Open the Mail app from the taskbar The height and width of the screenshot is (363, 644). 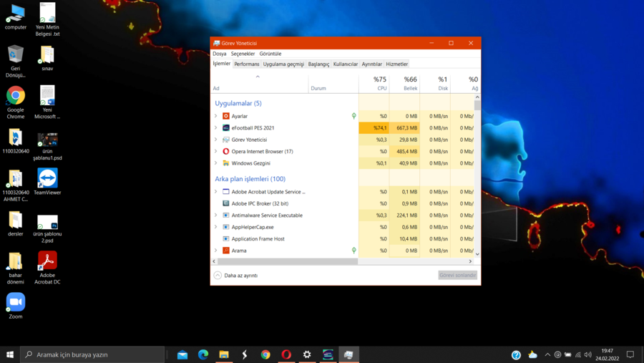(x=182, y=354)
